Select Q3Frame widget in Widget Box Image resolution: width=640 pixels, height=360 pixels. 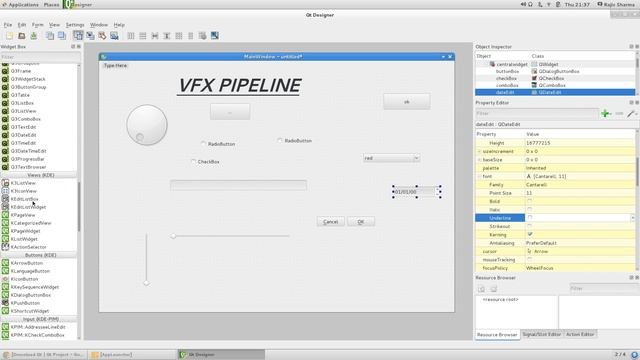(21, 71)
